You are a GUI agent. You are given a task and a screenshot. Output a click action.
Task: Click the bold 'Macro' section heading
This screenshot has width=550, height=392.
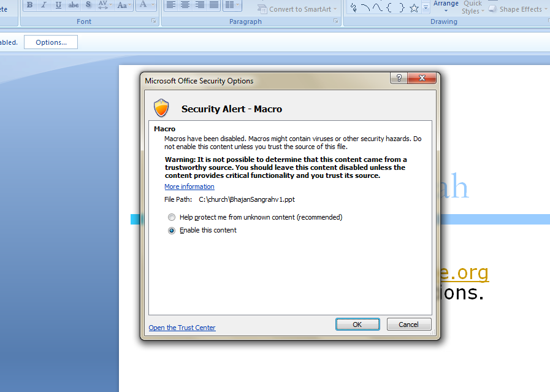coord(164,129)
